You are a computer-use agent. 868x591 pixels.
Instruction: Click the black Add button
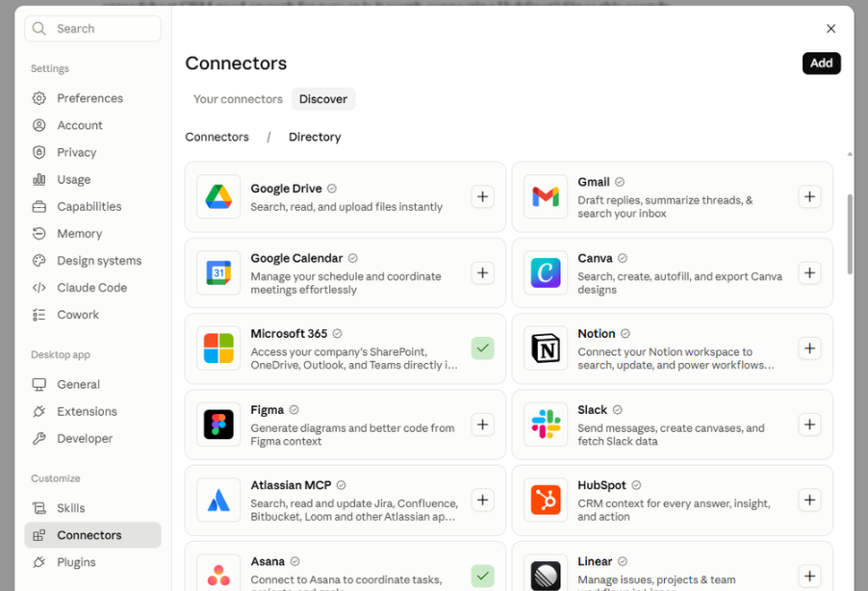(822, 64)
